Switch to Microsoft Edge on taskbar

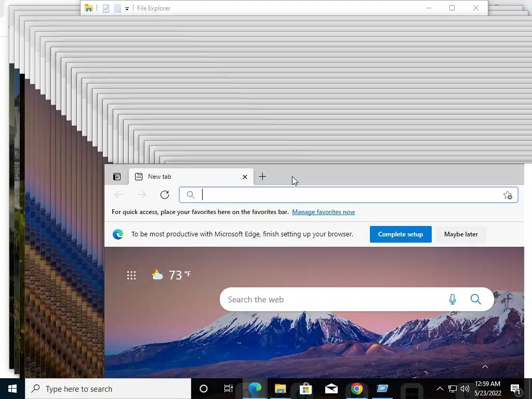pyautogui.click(x=255, y=389)
